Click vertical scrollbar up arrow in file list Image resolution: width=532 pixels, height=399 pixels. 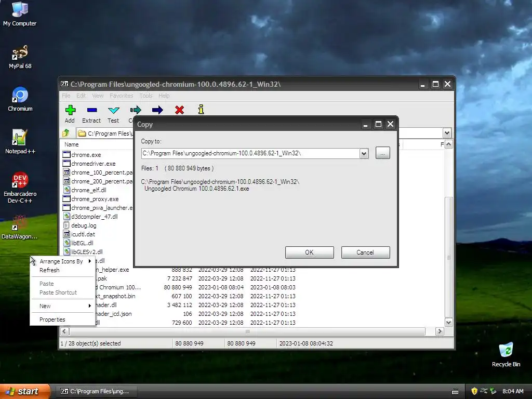coord(448,144)
